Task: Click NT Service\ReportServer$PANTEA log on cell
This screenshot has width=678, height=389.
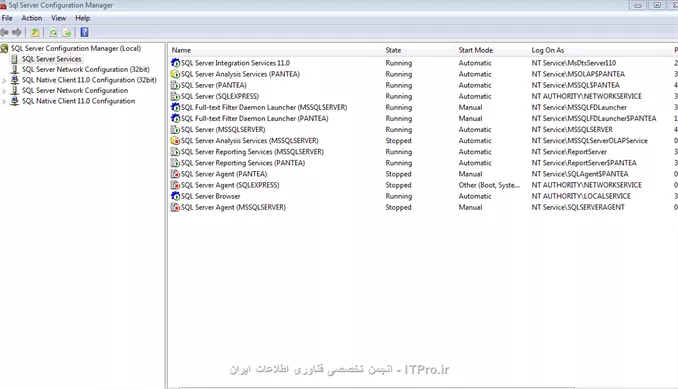Action: point(584,163)
